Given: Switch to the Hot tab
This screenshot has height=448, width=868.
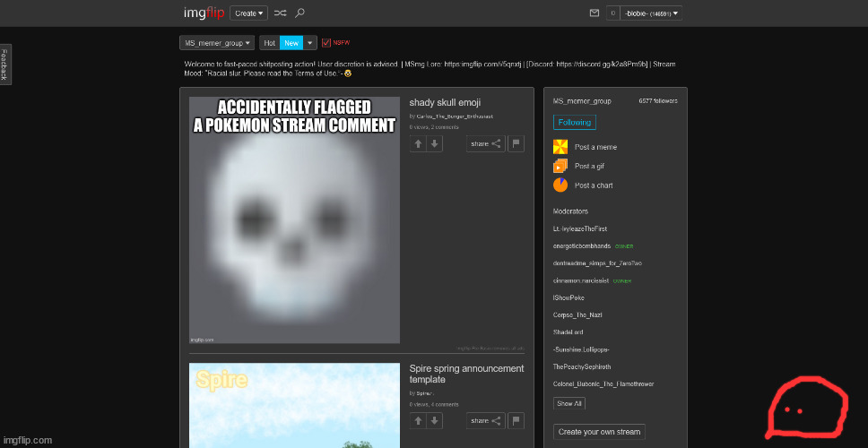Looking at the screenshot, I should (x=269, y=43).
